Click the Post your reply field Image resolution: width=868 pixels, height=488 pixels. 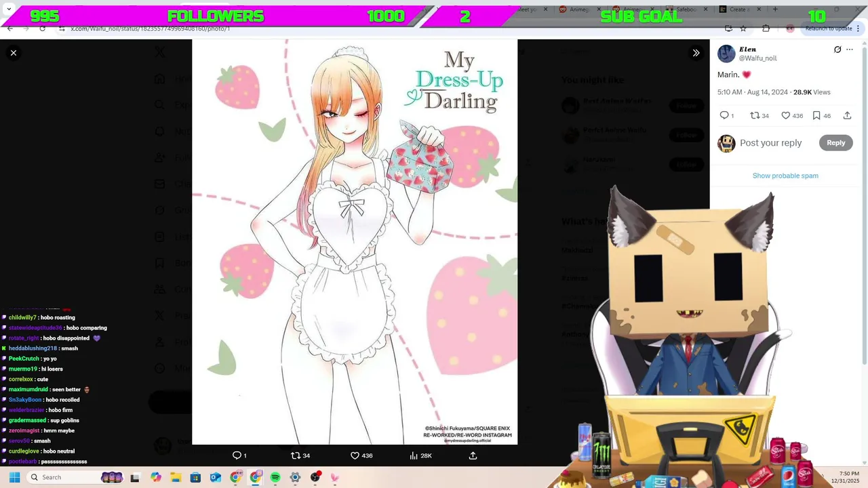tap(771, 143)
